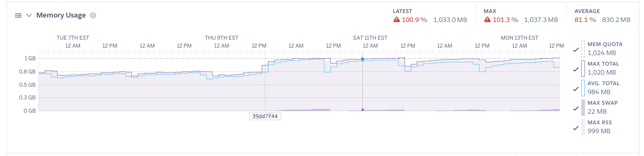The image size is (644, 156).
Task: Click the purple-outlined MAX TOTAL legend swatch
Action: coord(583,68)
